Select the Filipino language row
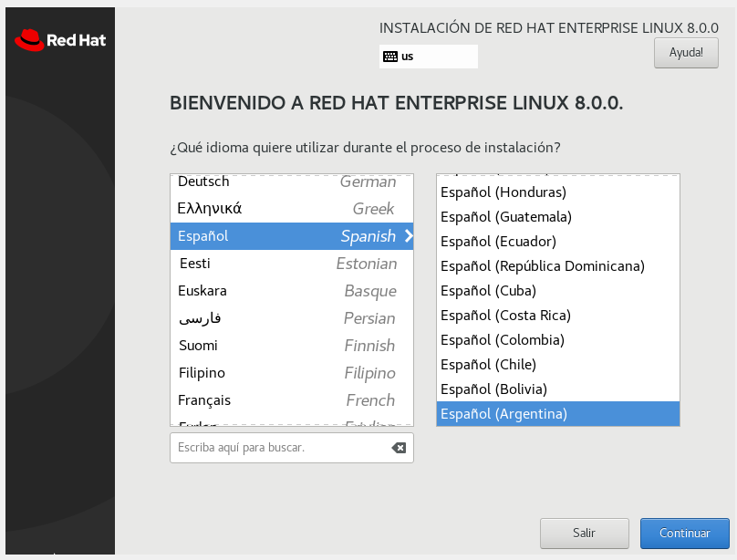 pos(291,372)
